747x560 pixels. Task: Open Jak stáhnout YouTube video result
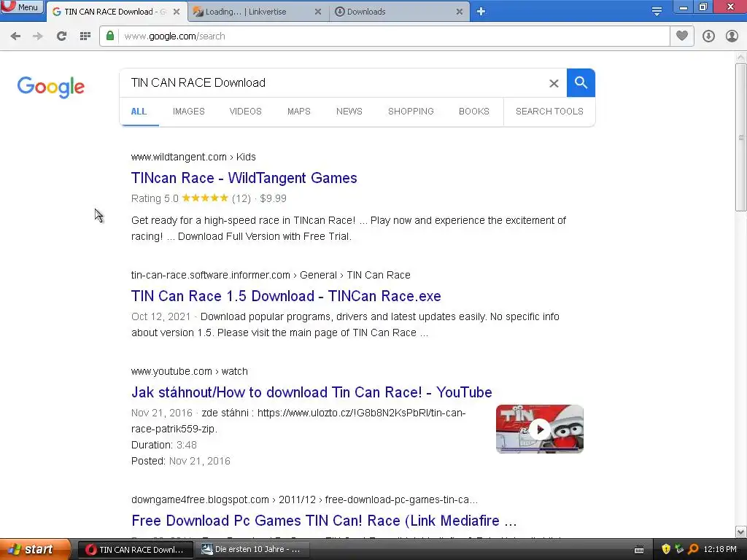[311, 392]
